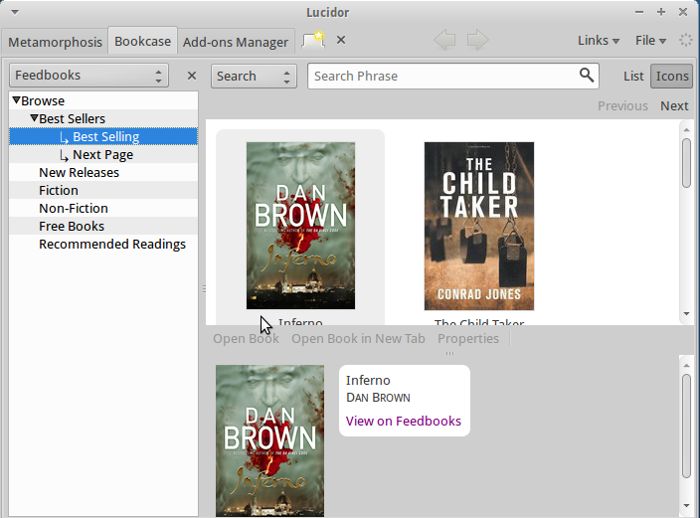Viewport: 700px width, 518px height.
Task: Click details pane scrollbar up arrow
Action: (x=686, y=365)
